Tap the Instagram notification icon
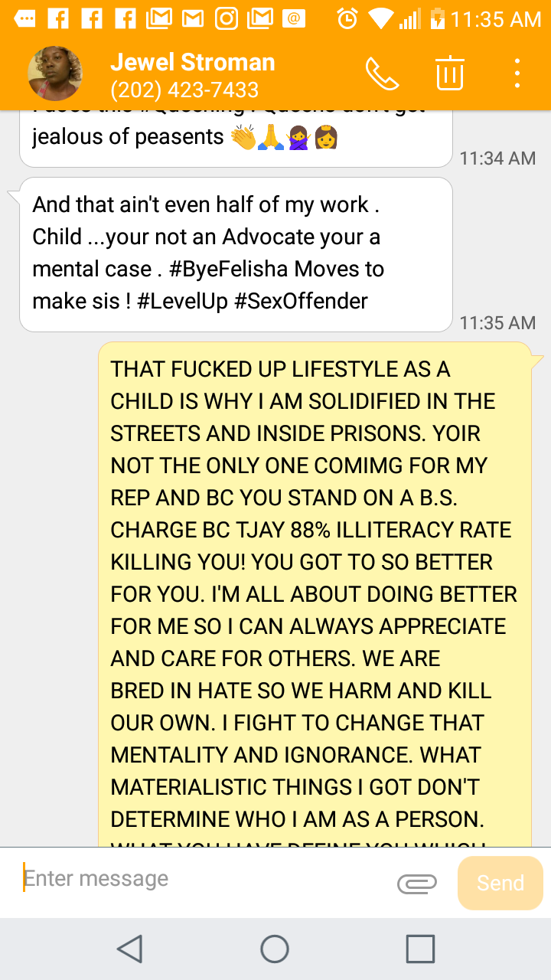The width and height of the screenshot is (551, 980). (x=227, y=18)
